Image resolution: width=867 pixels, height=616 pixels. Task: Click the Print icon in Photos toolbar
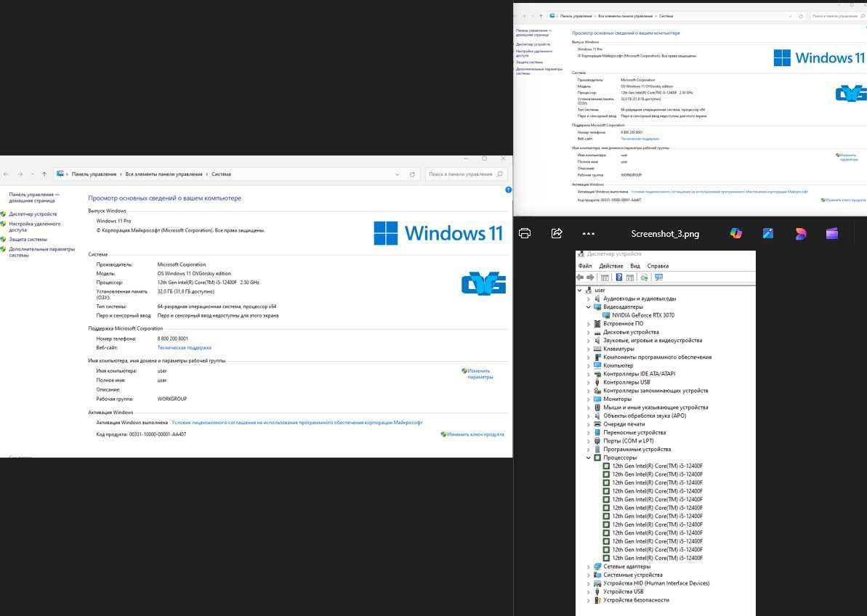525,233
